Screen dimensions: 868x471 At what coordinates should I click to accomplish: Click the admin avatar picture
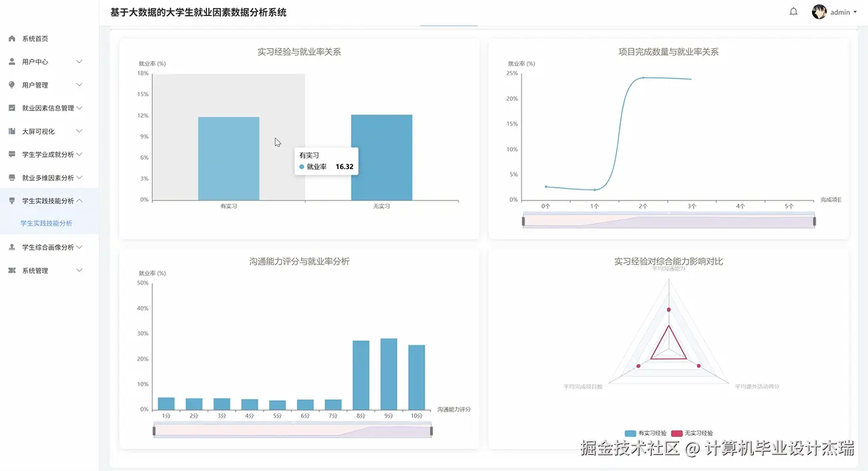coord(819,12)
